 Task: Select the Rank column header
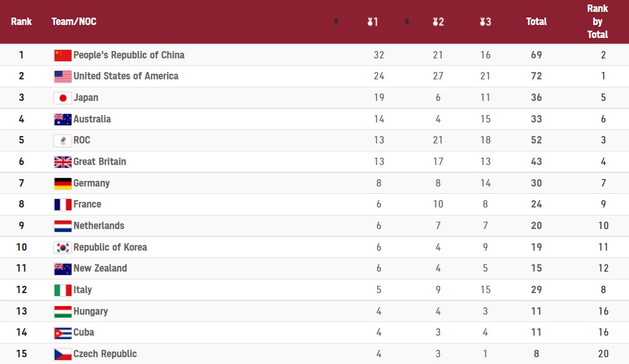(x=21, y=22)
